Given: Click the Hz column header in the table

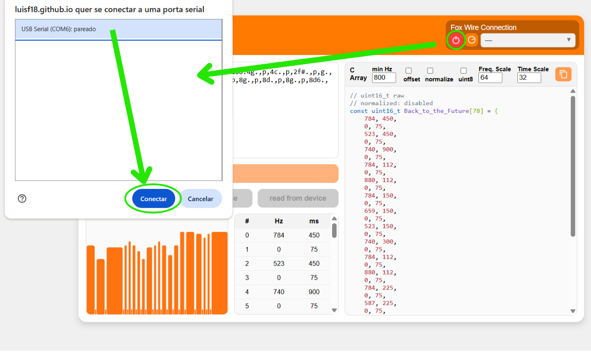Looking at the screenshot, I should [279, 221].
